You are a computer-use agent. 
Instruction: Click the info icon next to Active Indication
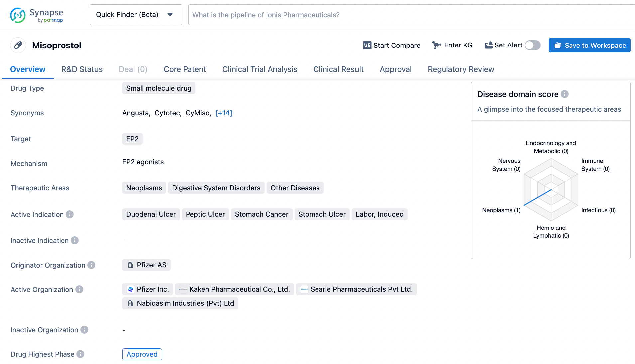click(x=70, y=214)
